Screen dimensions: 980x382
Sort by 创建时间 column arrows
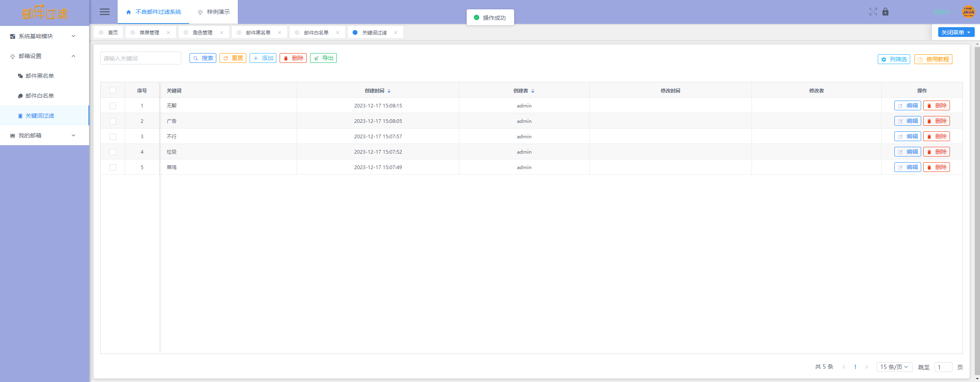point(389,91)
